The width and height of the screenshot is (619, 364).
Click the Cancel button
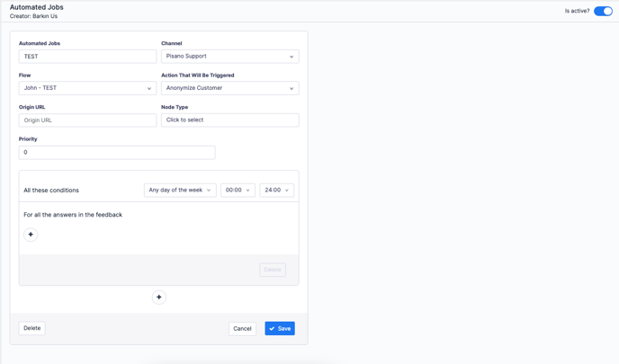(x=242, y=329)
